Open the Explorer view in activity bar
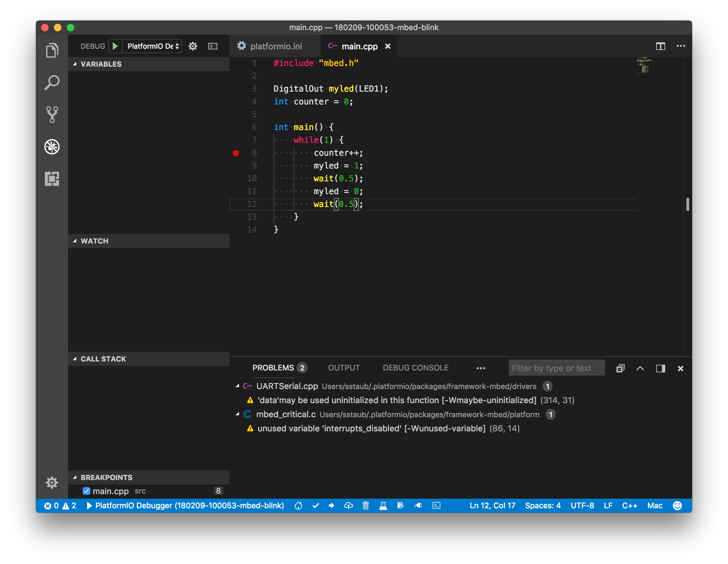The width and height of the screenshot is (728, 564). [x=52, y=50]
